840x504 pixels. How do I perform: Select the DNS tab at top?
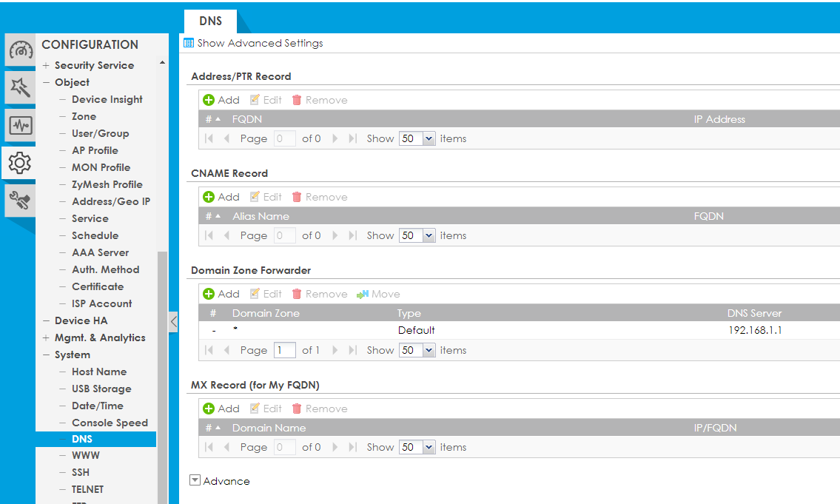point(210,21)
